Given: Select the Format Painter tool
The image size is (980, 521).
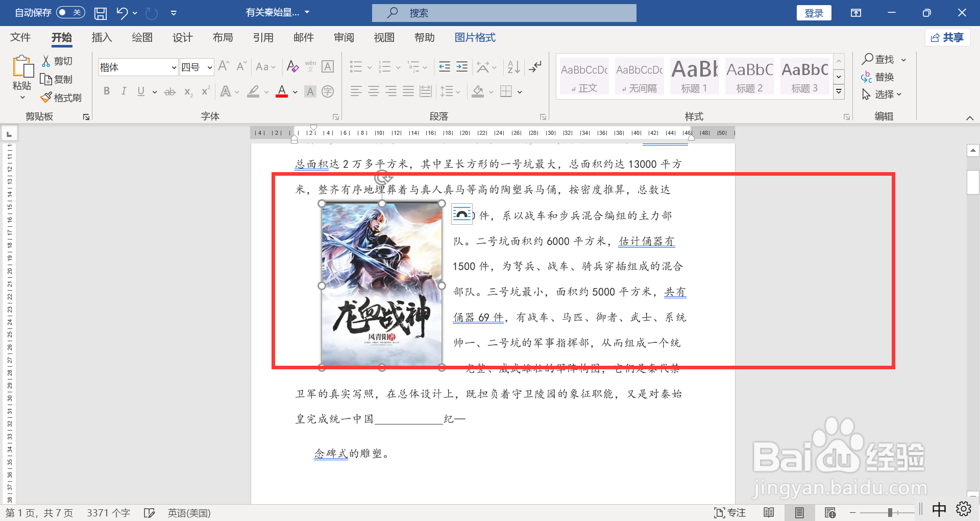Looking at the screenshot, I should click(61, 97).
